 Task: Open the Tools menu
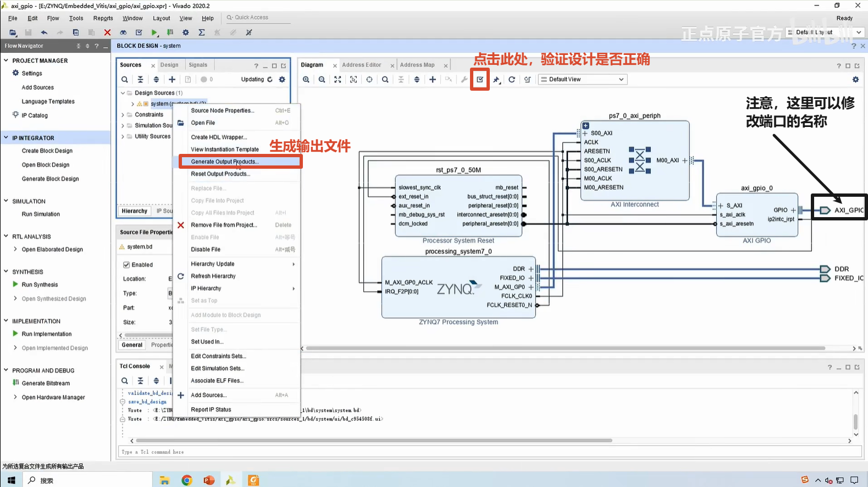76,18
